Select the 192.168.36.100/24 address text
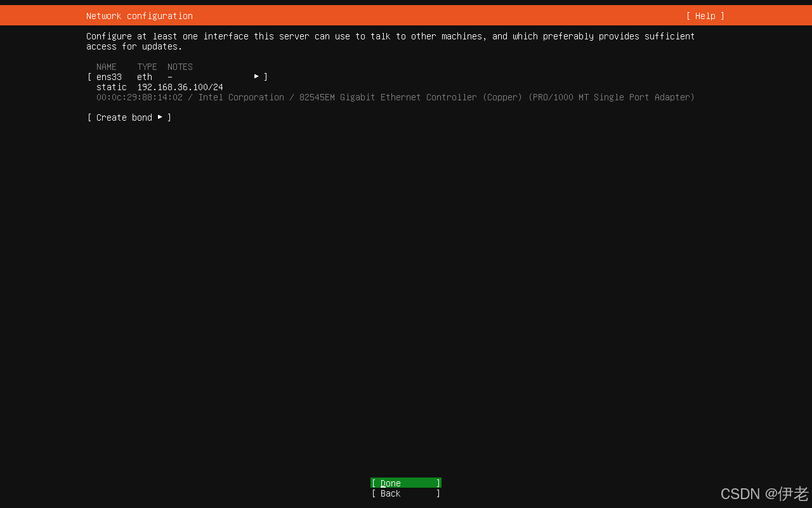Screen dimensions: 812x508 point(180,87)
